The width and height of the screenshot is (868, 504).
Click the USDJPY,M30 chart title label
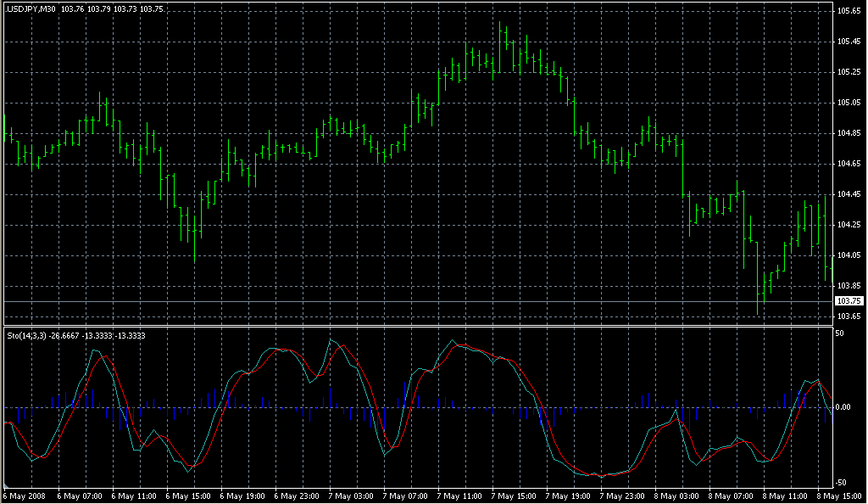32,8
